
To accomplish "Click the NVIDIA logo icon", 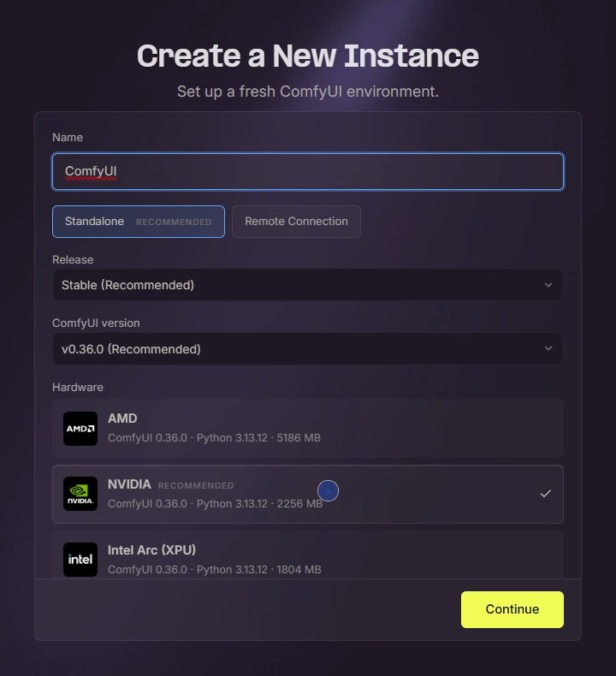I will tap(80, 494).
